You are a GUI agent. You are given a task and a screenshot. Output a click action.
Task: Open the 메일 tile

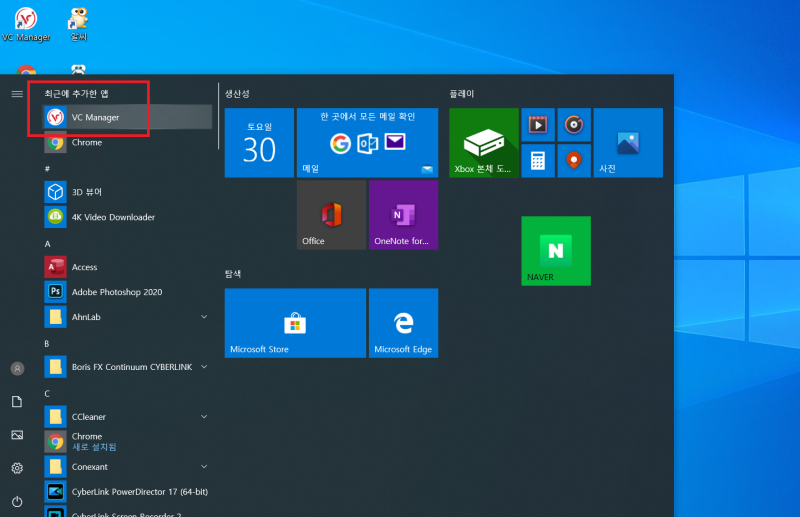pyautogui.click(x=367, y=143)
